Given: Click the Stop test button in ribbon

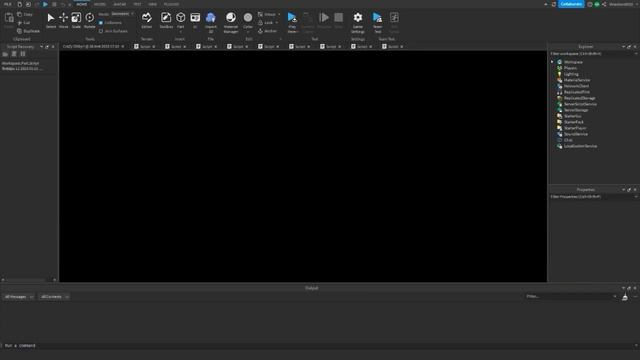Looking at the screenshot, I should tap(338, 20).
